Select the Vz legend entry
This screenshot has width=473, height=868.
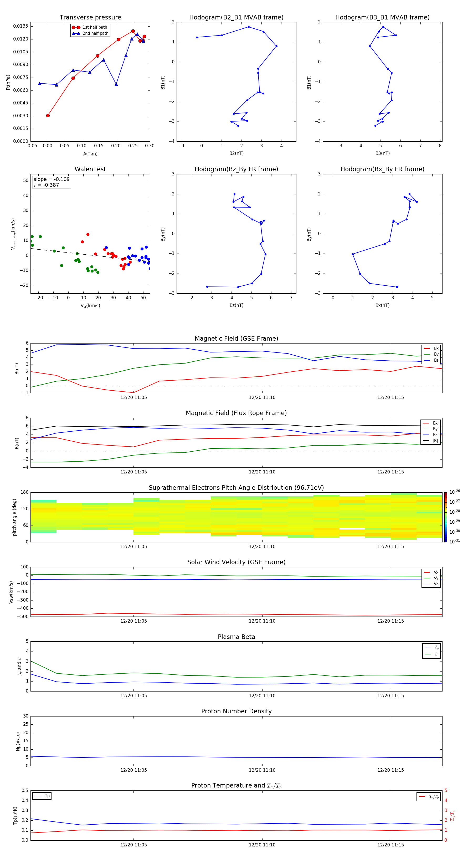(431, 584)
